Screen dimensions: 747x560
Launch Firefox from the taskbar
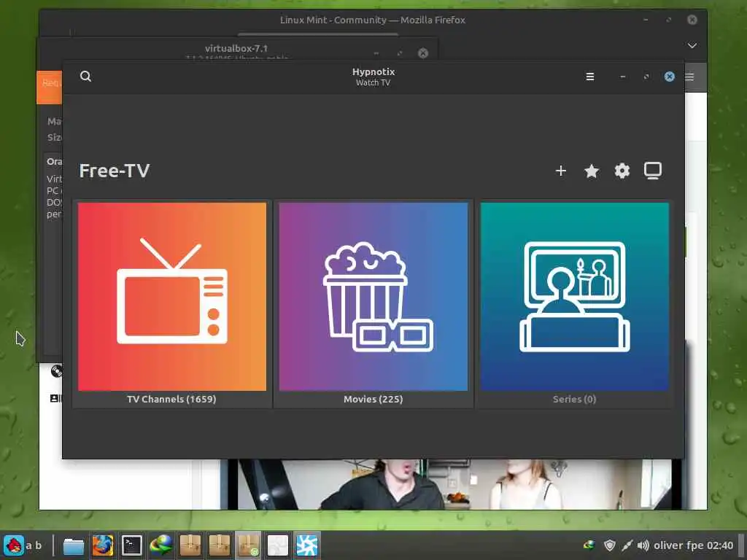[102, 545]
